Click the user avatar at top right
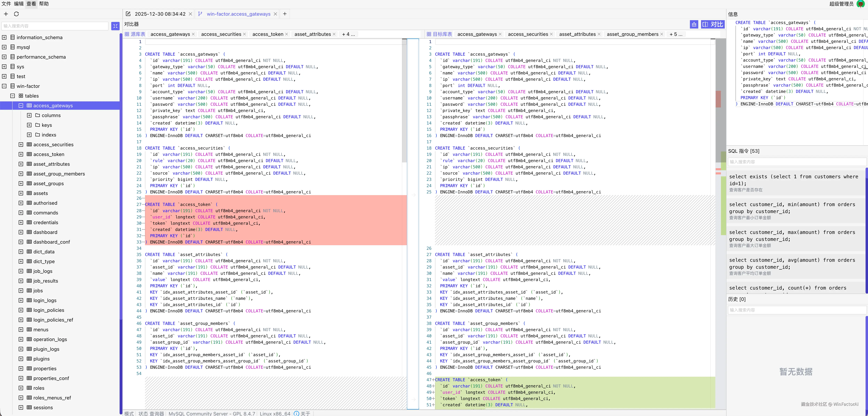The width and height of the screenshot is (868, 416). pos(860,4)
